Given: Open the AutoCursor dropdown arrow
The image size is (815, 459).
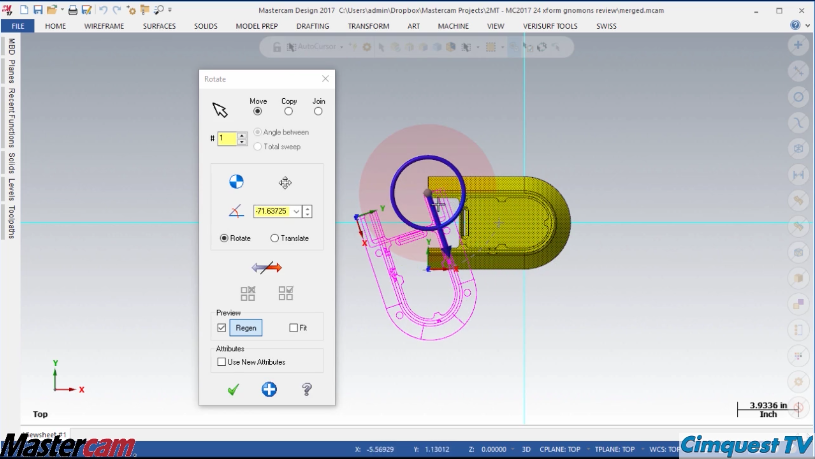Looking at the screenshot, I should tap(341, 47).
